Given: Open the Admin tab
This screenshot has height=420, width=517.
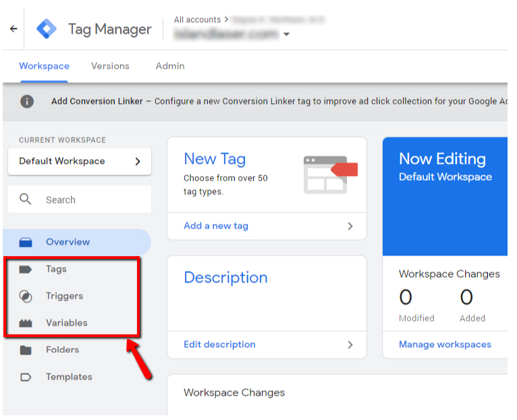Looking at the screenshot, I should (x=170, y=66).
